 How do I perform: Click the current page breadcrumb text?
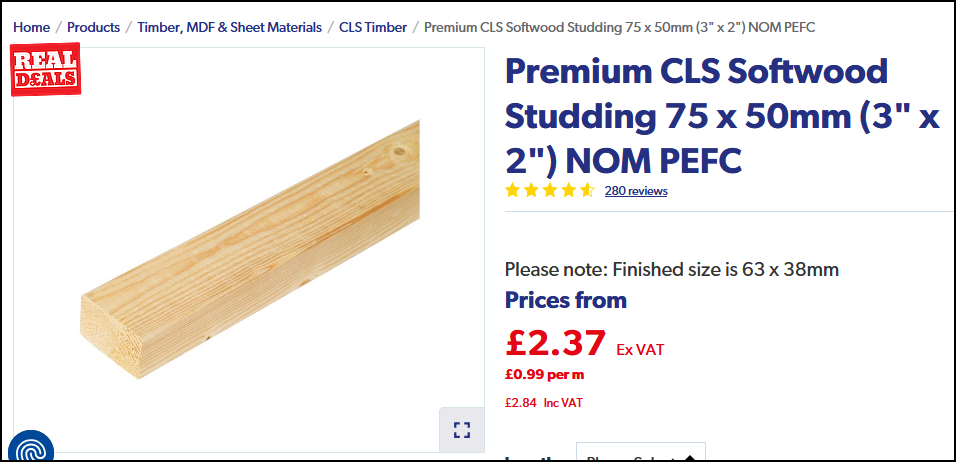pos(619,27)
